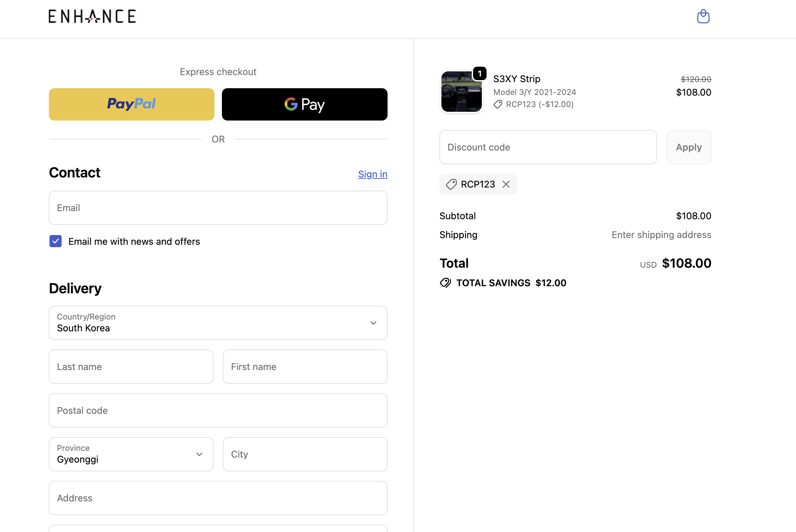Click the Sign in link
796x532 pixels.
click(372, 174)
